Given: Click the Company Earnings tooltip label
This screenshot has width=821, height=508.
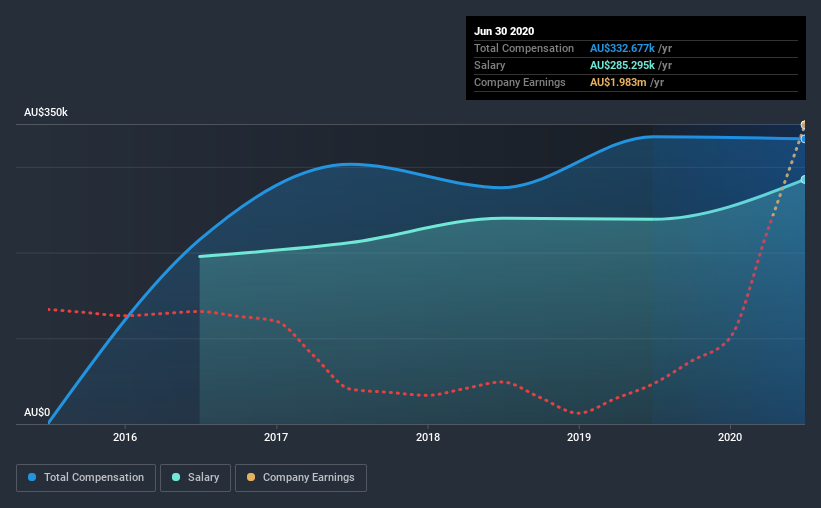Looking at the screenshot, I should [519, 82].
